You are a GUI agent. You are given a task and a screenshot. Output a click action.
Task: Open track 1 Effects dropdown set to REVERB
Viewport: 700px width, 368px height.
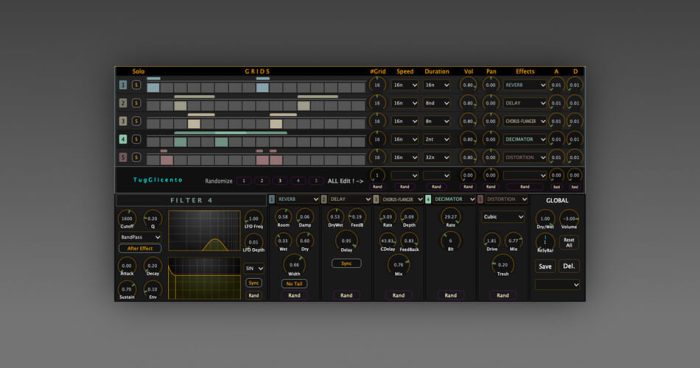coord(525,85)
